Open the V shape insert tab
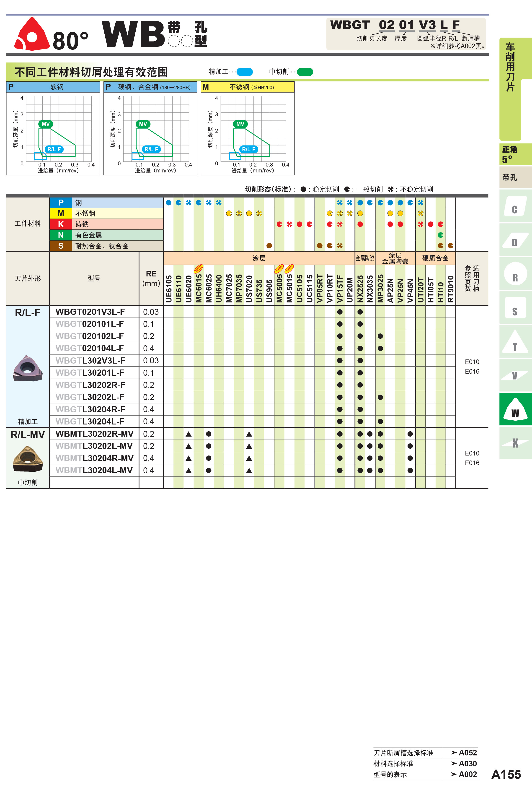Image resolution: width=532 pixels, height=786 pixels. click(515, 375)
